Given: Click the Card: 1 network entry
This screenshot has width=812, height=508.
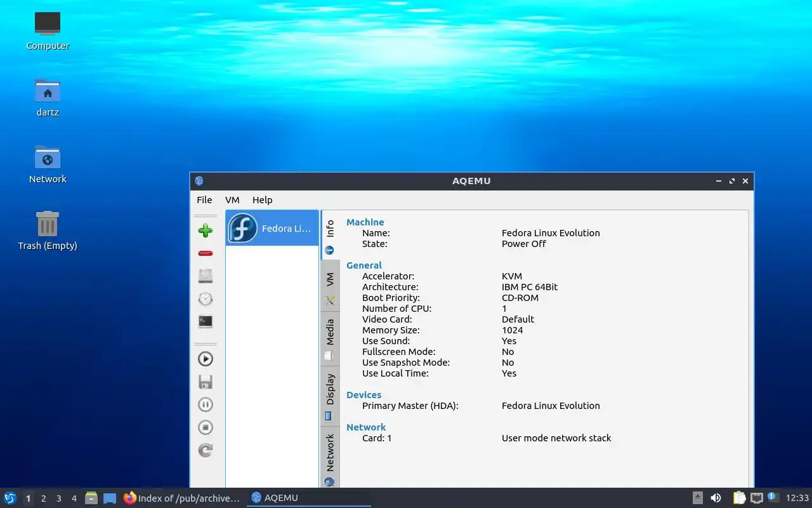Looking at the screenshot, I should tap(377, 438).
